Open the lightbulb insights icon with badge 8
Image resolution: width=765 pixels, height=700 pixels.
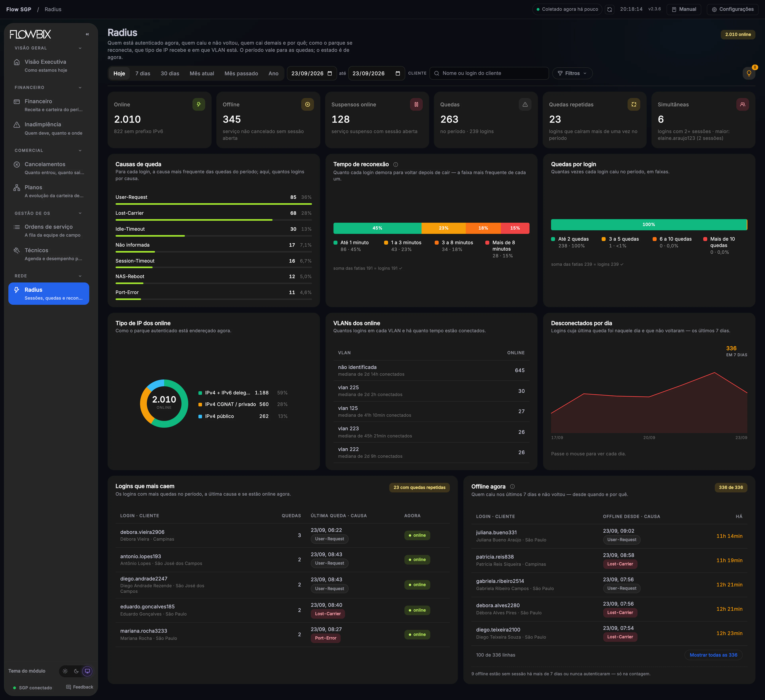coord(749,73)
